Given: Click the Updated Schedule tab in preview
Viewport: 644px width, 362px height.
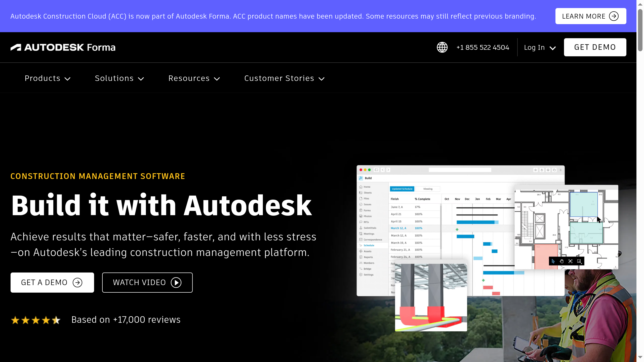Looking at the screenshot, I should point(402,189).
